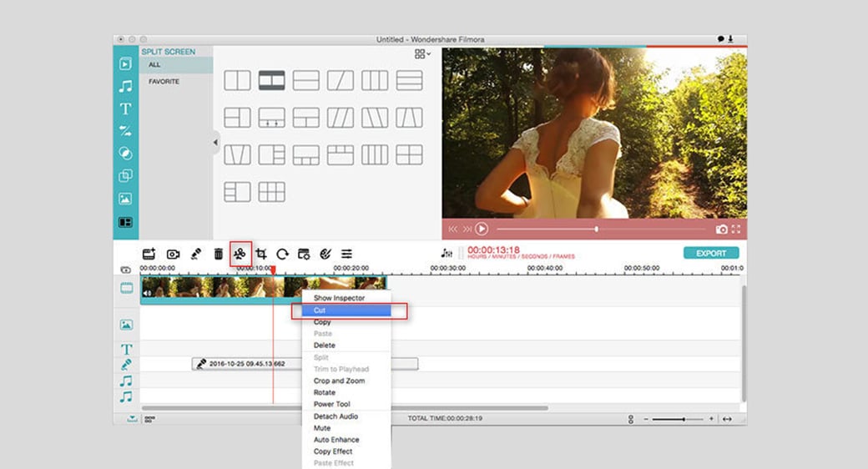Open the Split Screen panel in the sidebar

(125, 222)
